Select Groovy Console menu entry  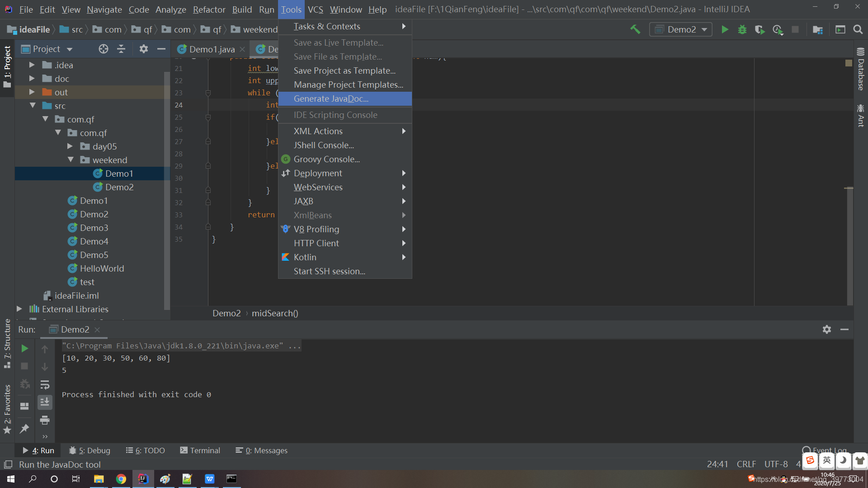[345, 159]
